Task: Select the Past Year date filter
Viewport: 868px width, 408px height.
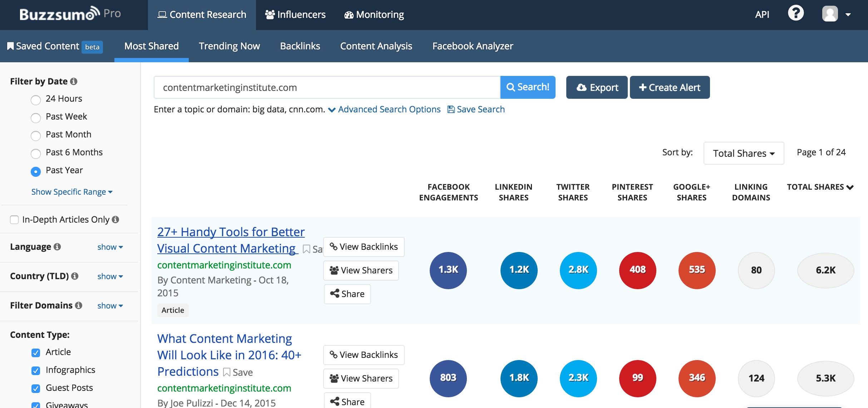Action: click(36, 171)
